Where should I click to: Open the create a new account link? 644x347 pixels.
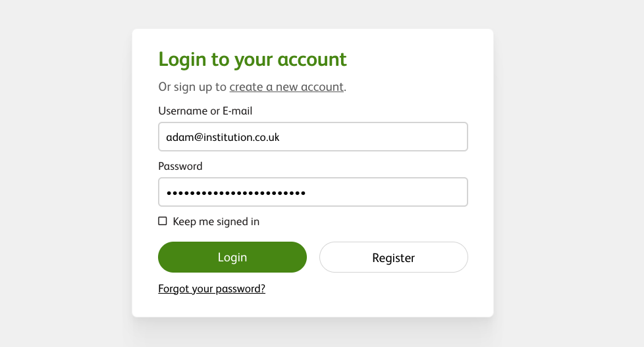(286, 87)
